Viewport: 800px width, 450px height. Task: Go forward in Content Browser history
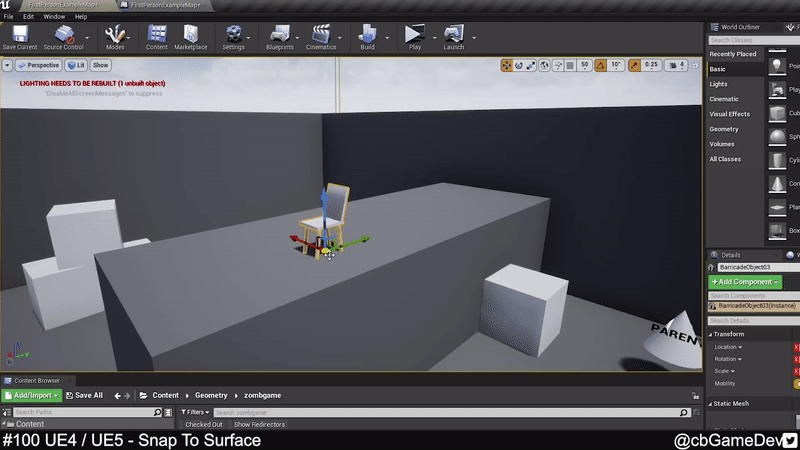click(x=127, y=395)
